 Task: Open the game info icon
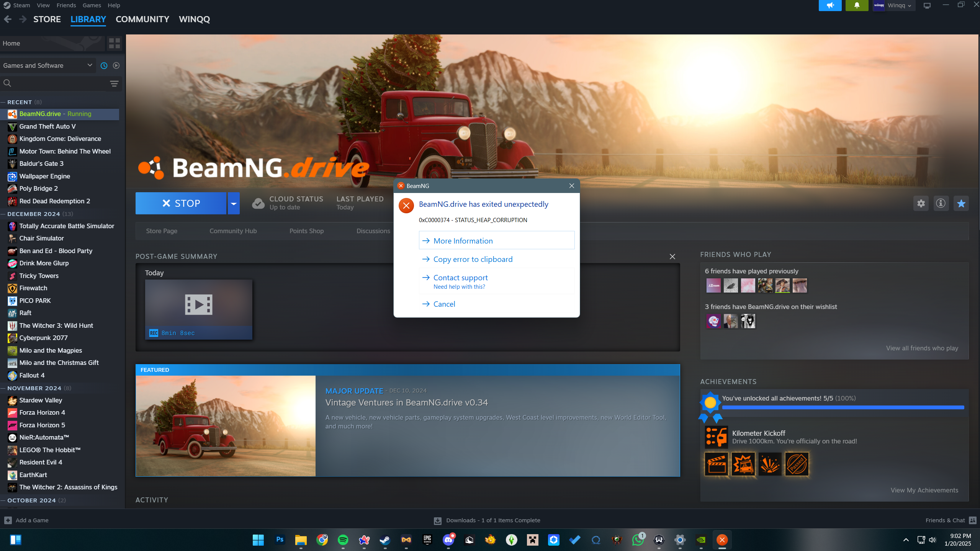(x=941, y=203)
